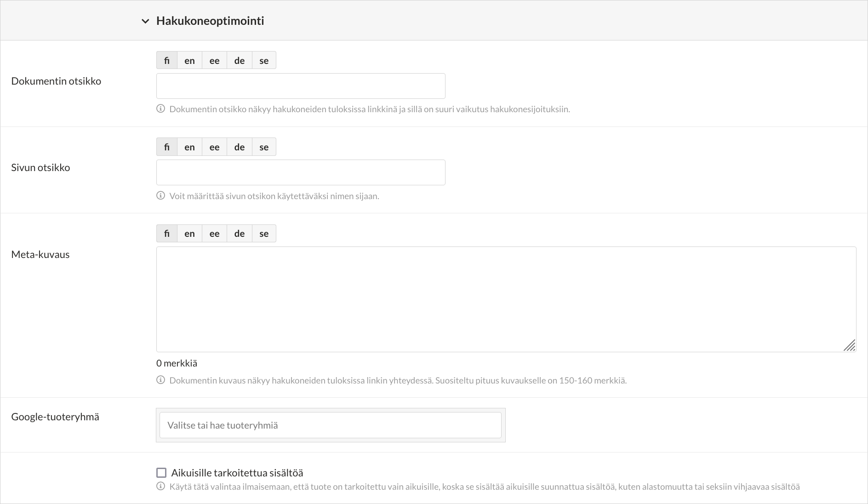Select se tab for Dokumentin otsikko
The image size is (868, 504).
[x=264, y=60]
